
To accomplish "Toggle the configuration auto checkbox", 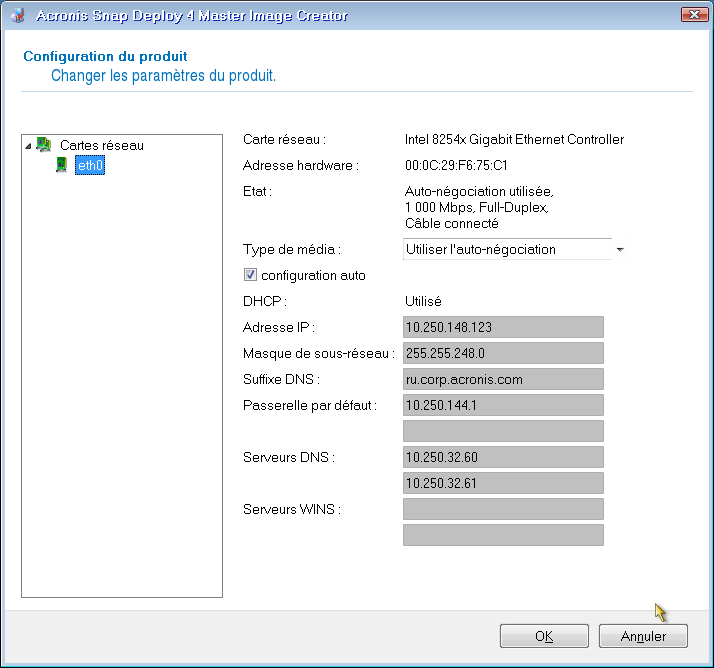I will (x=251, y=275).
